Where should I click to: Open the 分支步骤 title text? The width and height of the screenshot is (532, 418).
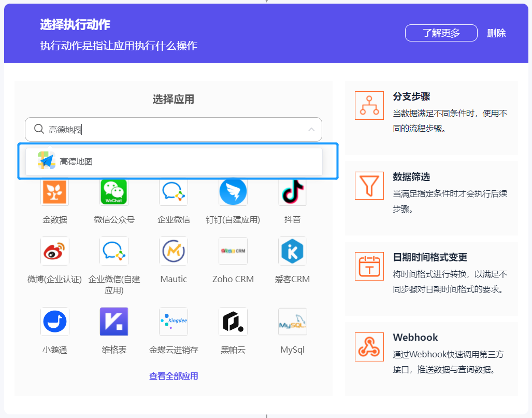(411, 96)
